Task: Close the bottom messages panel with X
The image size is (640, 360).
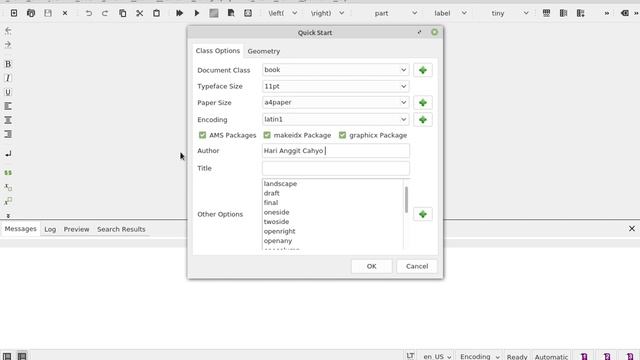Action: 632,229
